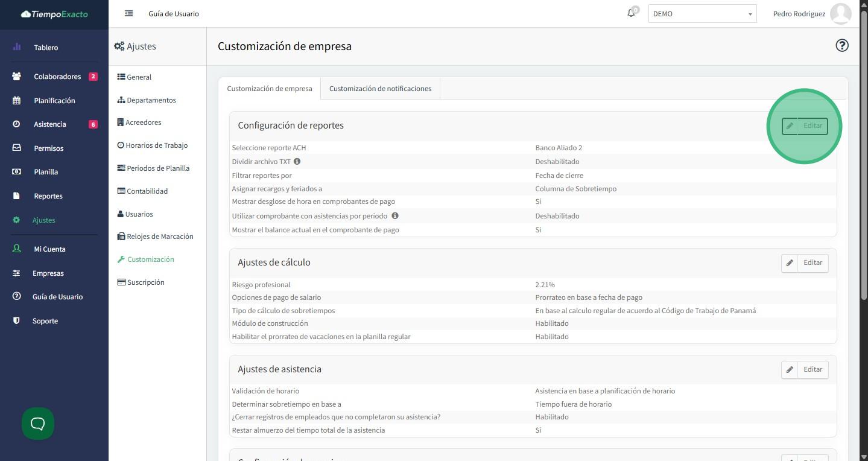Open Usuarios settings
The image size is (868, 461).
(x=135, y=214)
